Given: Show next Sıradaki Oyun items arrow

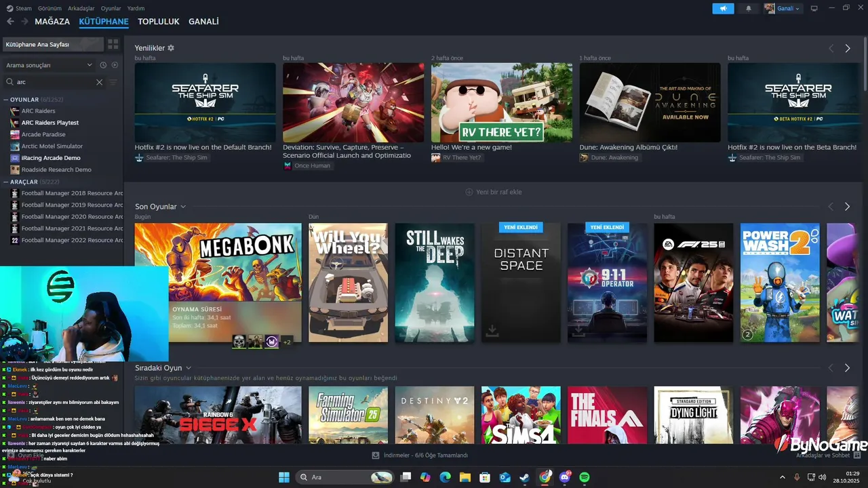Looking at the screenshot, I should 848,368.
